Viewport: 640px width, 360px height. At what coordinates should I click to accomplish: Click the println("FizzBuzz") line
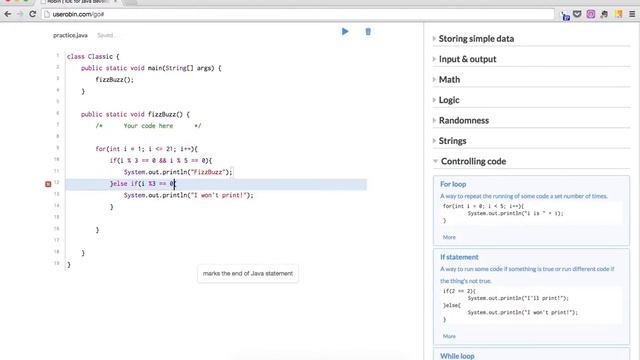(x=178, y=172)
